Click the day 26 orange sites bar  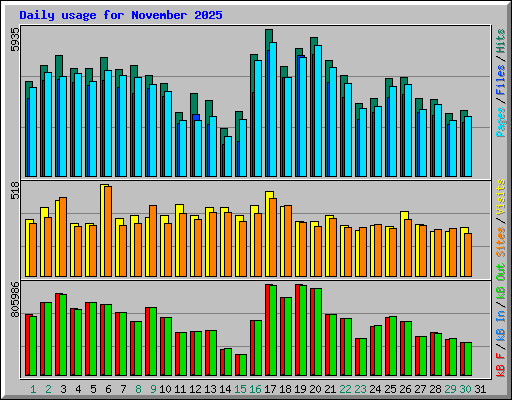click(x=408, y=248)
